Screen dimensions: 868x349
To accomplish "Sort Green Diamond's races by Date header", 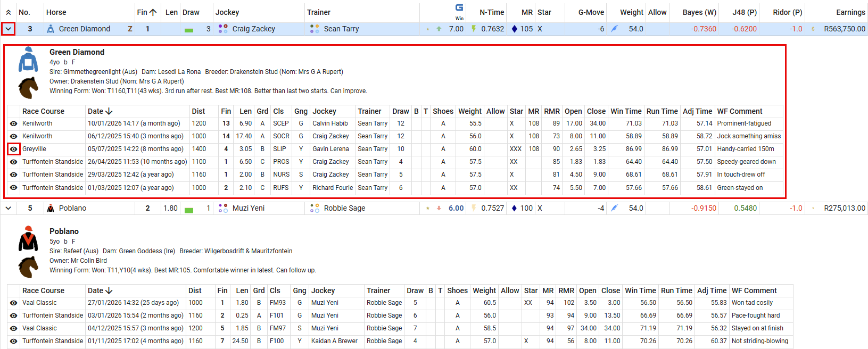I will click(100, 111).
